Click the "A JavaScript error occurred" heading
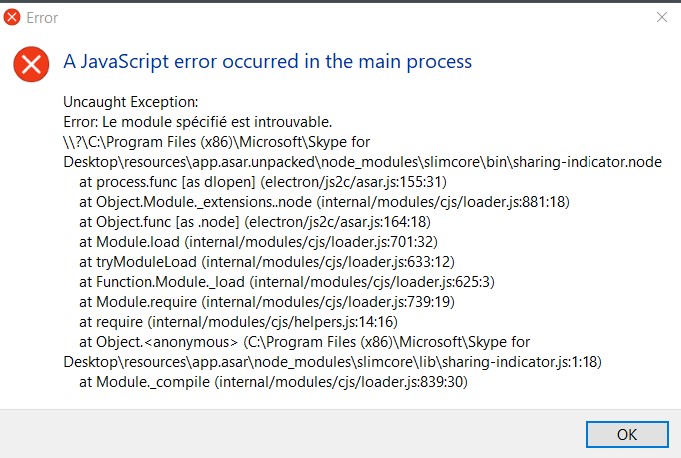Viewport: 681px width, 458px height. tap(267, 62)
